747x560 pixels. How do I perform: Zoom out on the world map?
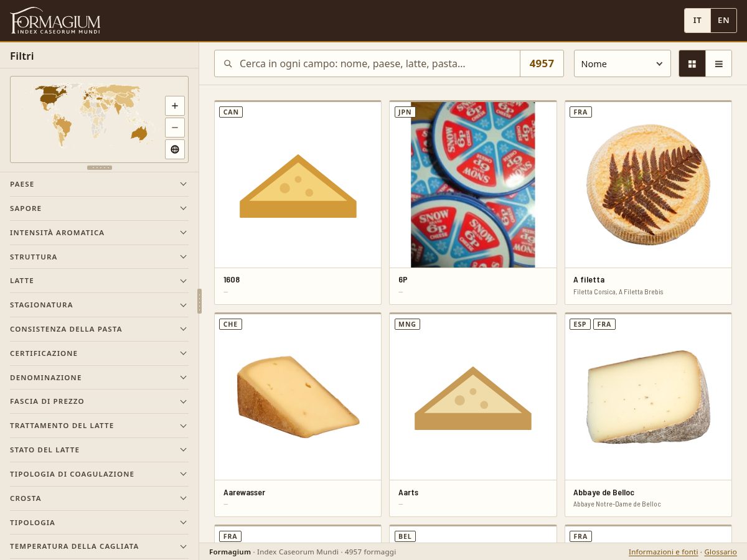pyautogui.click(x=175, y=128)
